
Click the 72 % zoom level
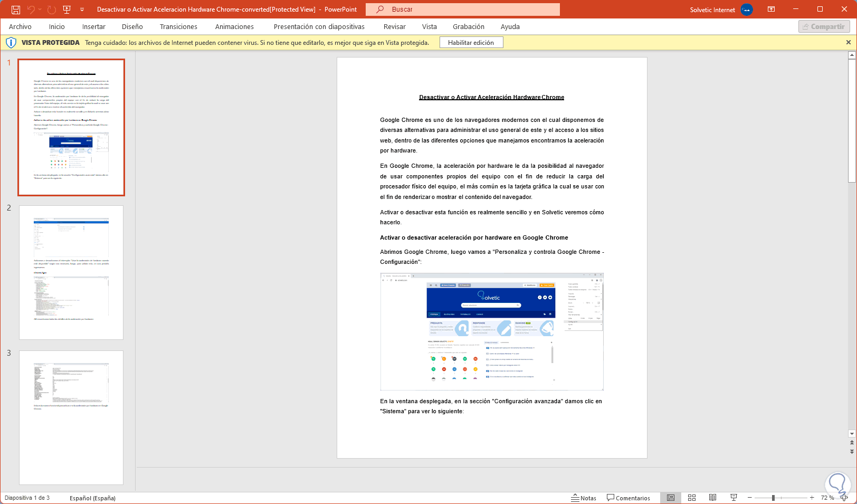[827, 498]
